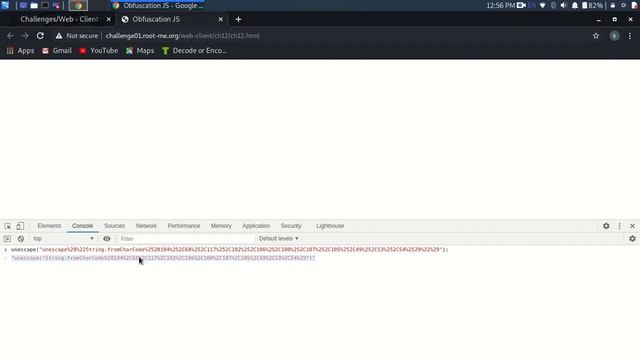Go forward to the next page

[25, 36]
